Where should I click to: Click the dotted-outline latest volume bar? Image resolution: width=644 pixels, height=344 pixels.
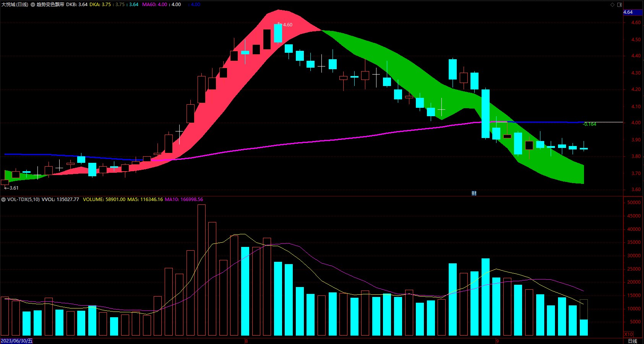pyautogui.click(x=584, y=318)
